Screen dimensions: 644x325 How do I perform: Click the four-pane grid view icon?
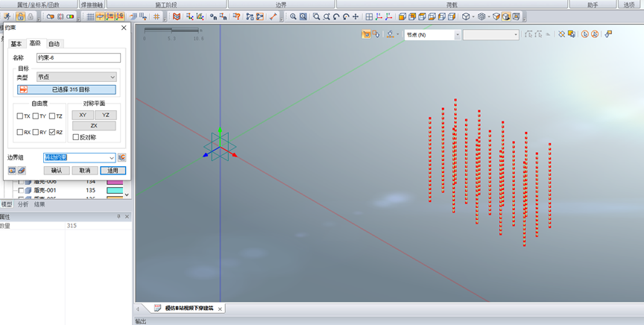pyautogui.click(x=369, y=17)
